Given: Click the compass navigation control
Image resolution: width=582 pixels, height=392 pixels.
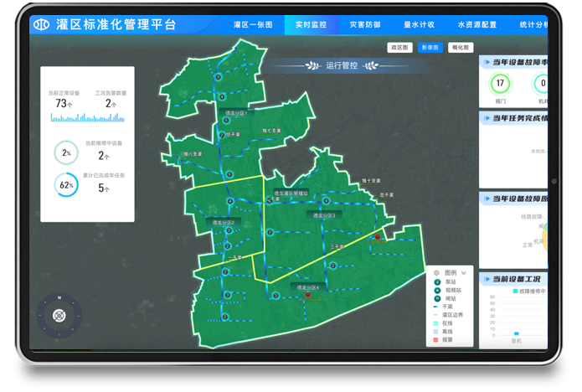Looking at the screenshot, I should tap(59, 315).
